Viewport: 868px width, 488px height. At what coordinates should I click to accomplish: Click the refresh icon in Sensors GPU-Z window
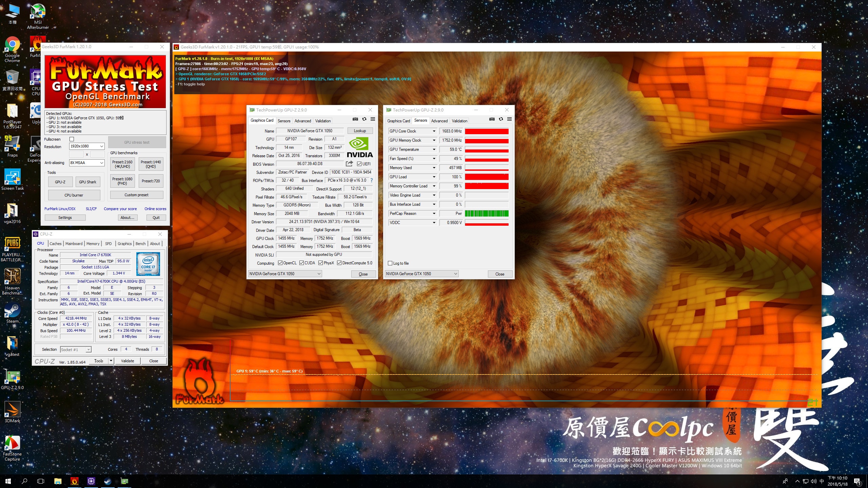501,119
